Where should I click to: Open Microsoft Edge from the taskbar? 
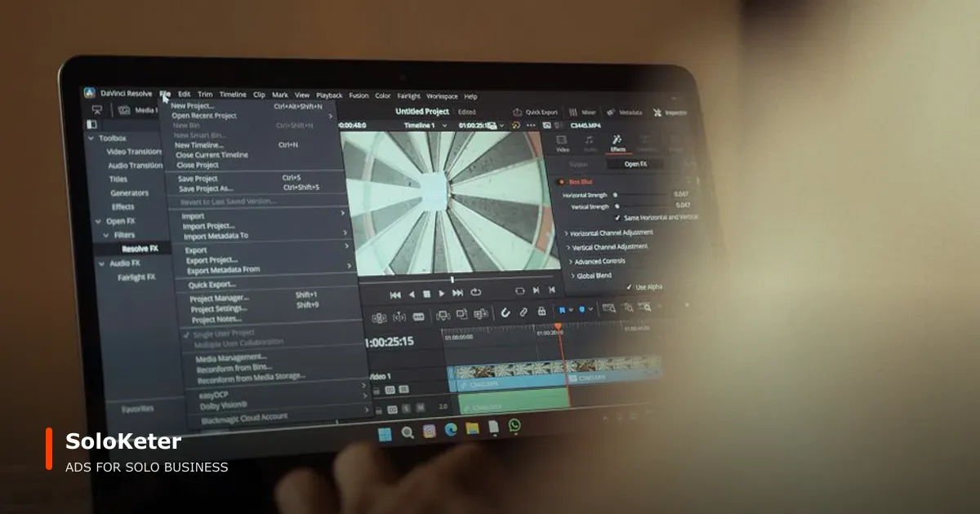point(451,430)
